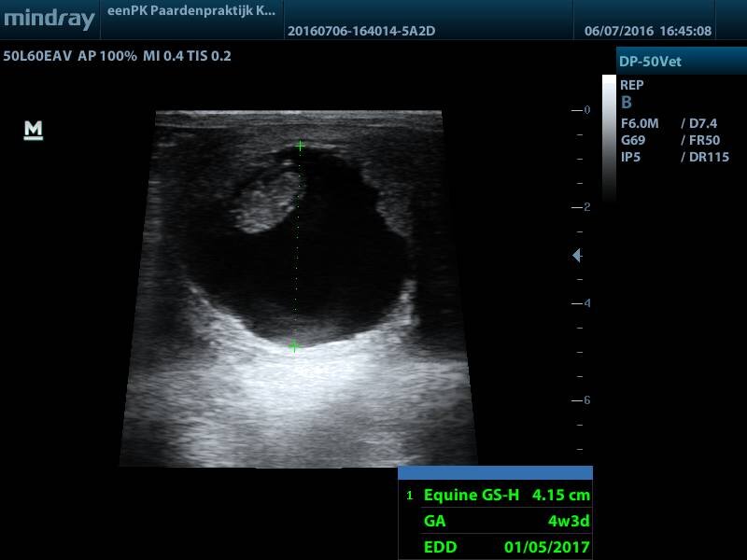Select the bottom green caliper cross
Image resolution: width=747 pixels, height=560 pixels.
click(x=294, y=346)
